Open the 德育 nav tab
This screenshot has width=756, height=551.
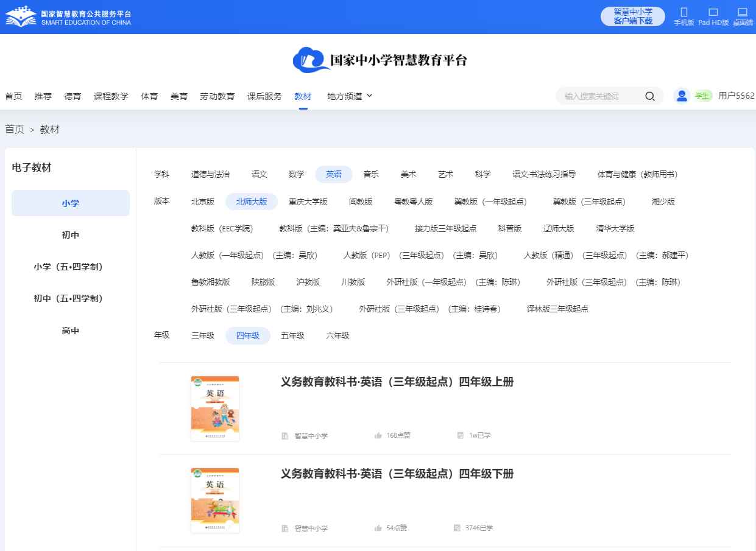pos(73,96)
